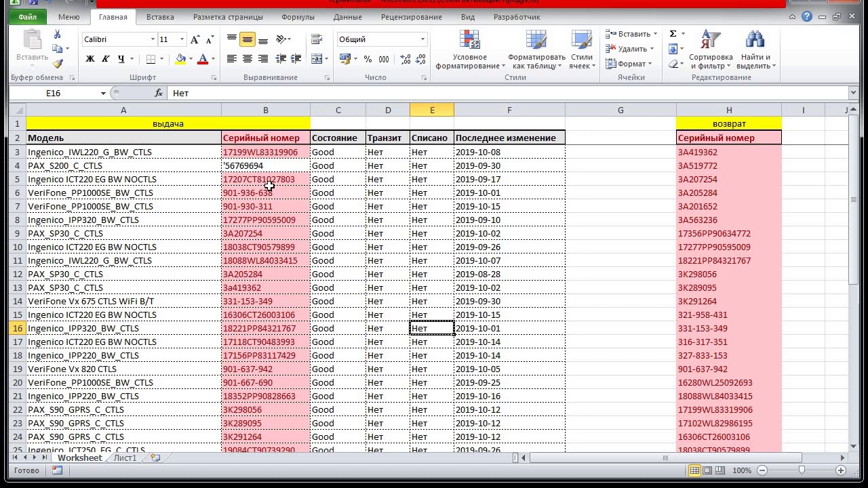Switch to the Разметка страницы tab
This screenshot has width=868, height=488.
tap(228, 17)
